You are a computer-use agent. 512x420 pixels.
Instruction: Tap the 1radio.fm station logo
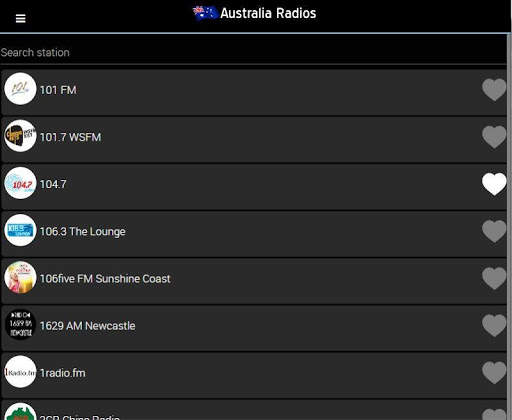point(20,372)
